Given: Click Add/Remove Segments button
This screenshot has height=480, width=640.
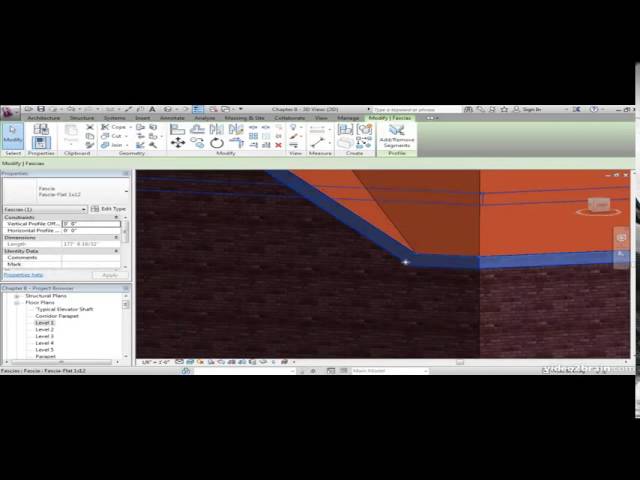Looking at the screenshot, I should click(x=396, y=136).
